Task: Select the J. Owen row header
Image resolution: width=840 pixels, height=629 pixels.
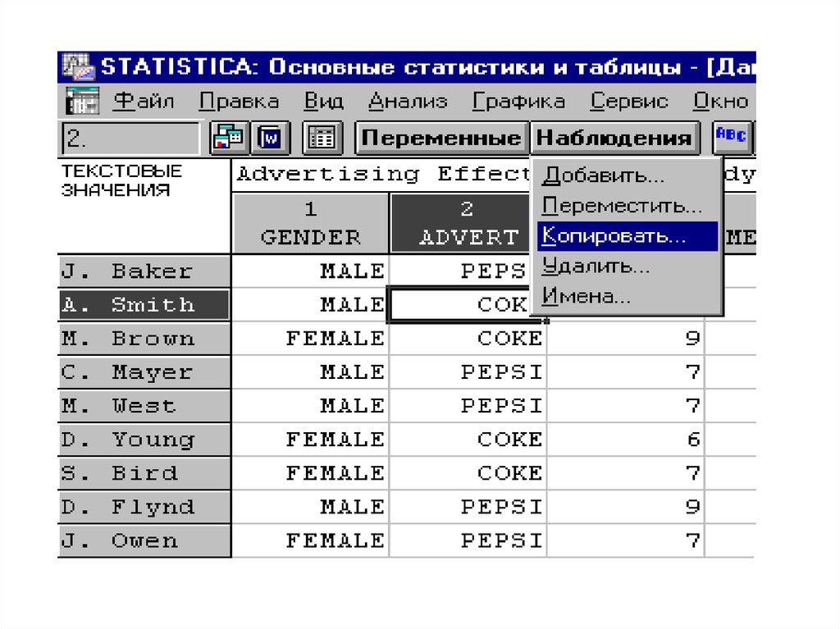Action: [x=144, y=541]
